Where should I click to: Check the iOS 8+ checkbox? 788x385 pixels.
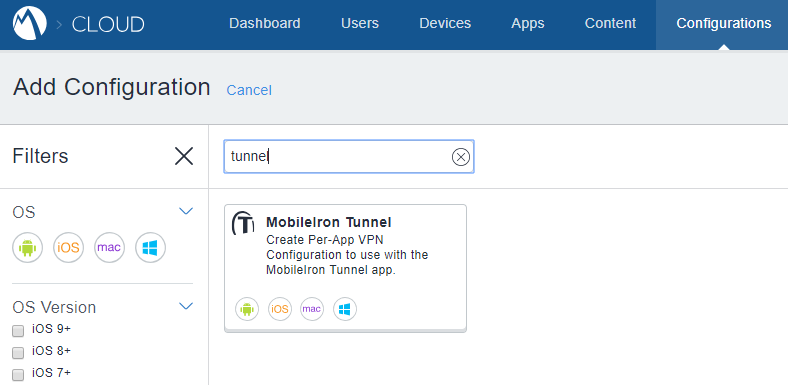click(18, 352)
